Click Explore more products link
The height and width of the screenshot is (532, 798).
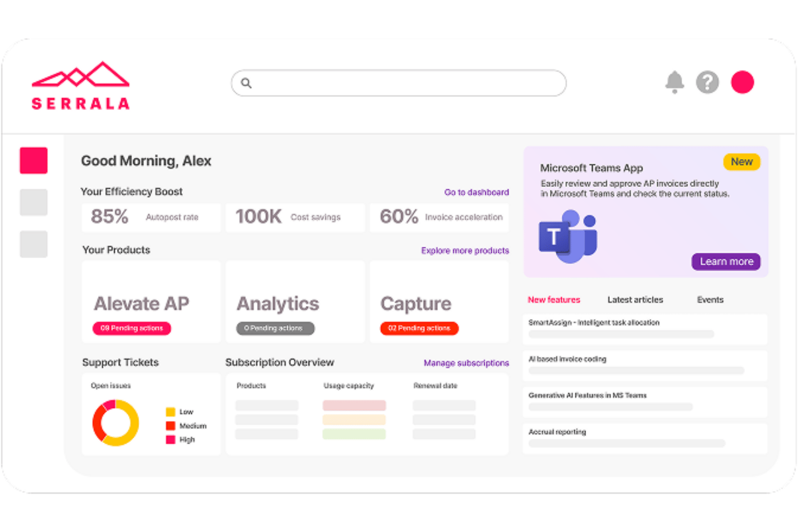pos(465,251)
